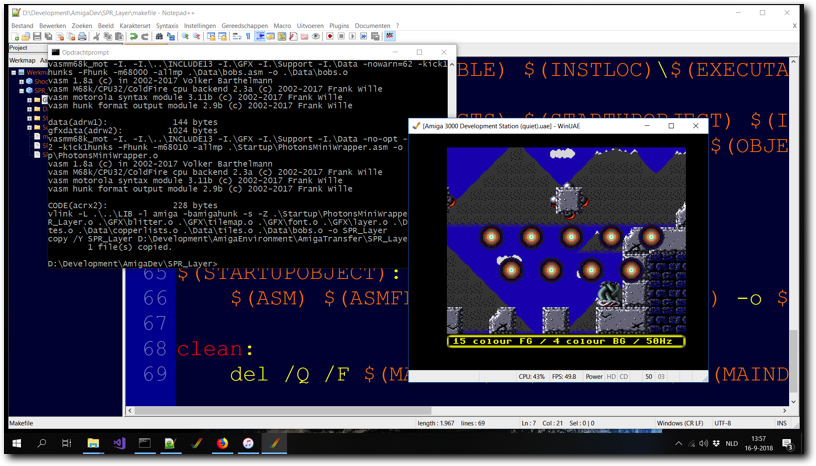Click the Paste clipboard toolbar icon
This screenshot has width=816, height=466.
pyautogui.click(x=119, y=36)
